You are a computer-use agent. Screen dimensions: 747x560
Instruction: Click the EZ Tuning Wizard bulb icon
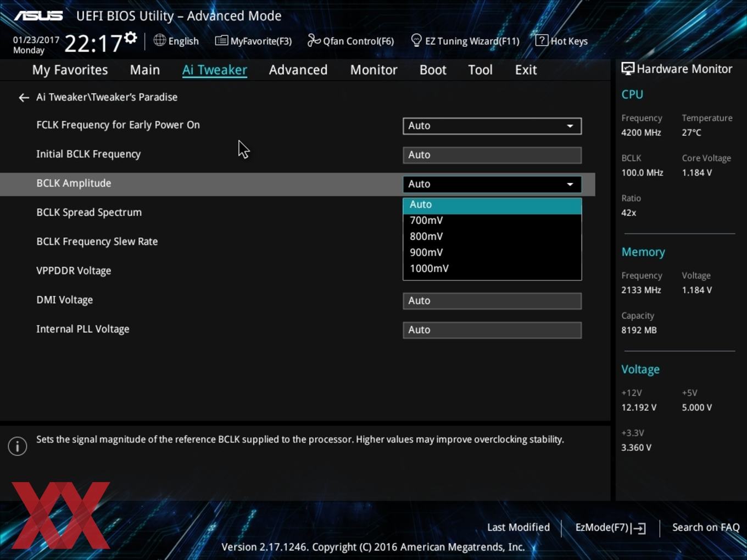416,40
